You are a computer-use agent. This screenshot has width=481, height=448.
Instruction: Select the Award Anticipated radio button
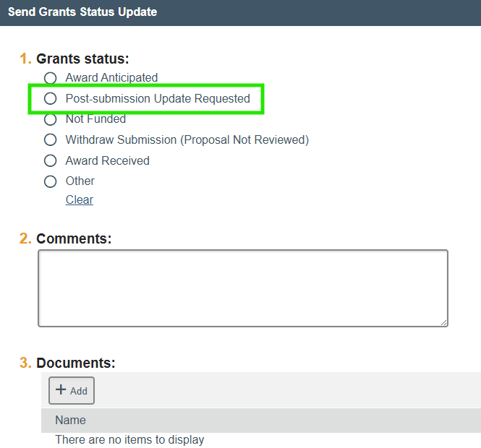tap(50, 78)
